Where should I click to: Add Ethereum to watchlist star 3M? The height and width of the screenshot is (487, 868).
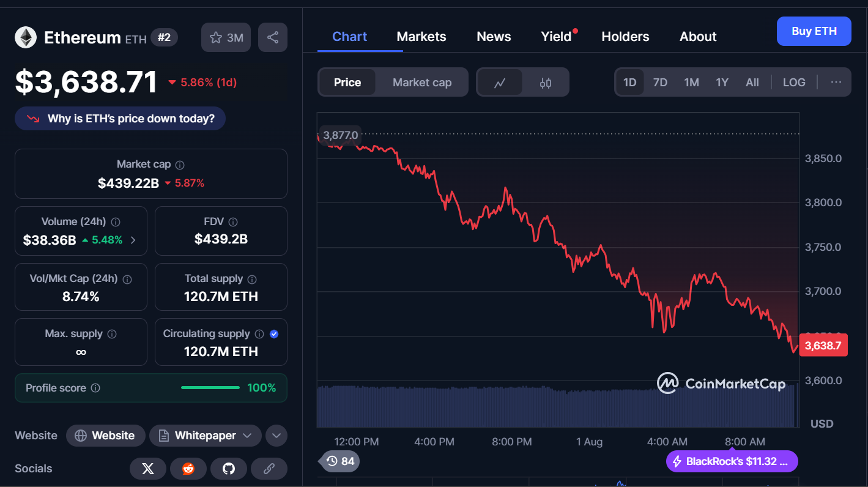coord(226,37)
